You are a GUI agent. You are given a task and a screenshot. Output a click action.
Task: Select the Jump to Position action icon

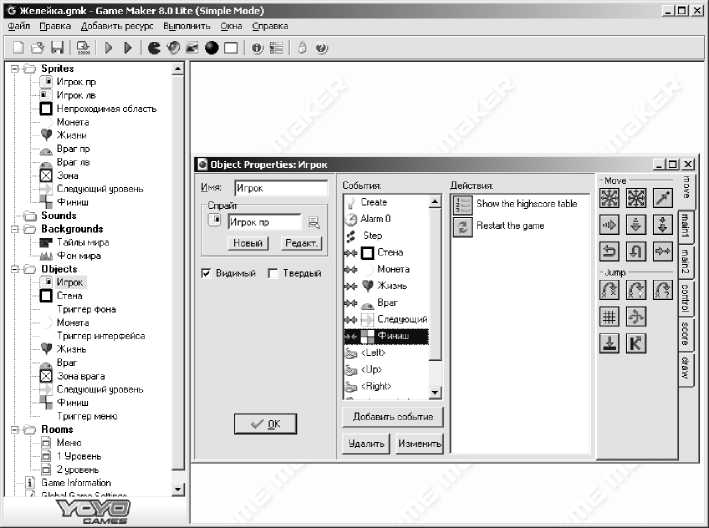click(609, 290)
